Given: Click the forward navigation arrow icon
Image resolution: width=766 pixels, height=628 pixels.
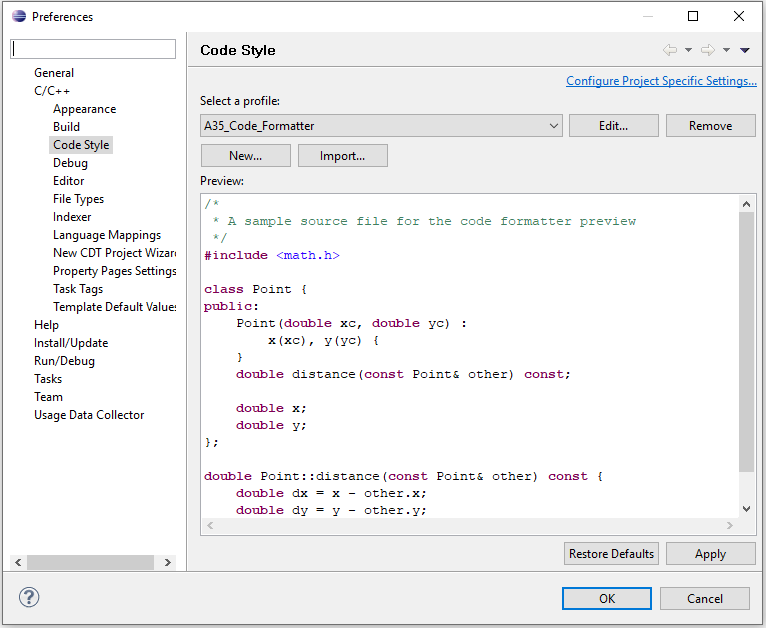Looking at the screenshot, I should click(x=708, y=50).
